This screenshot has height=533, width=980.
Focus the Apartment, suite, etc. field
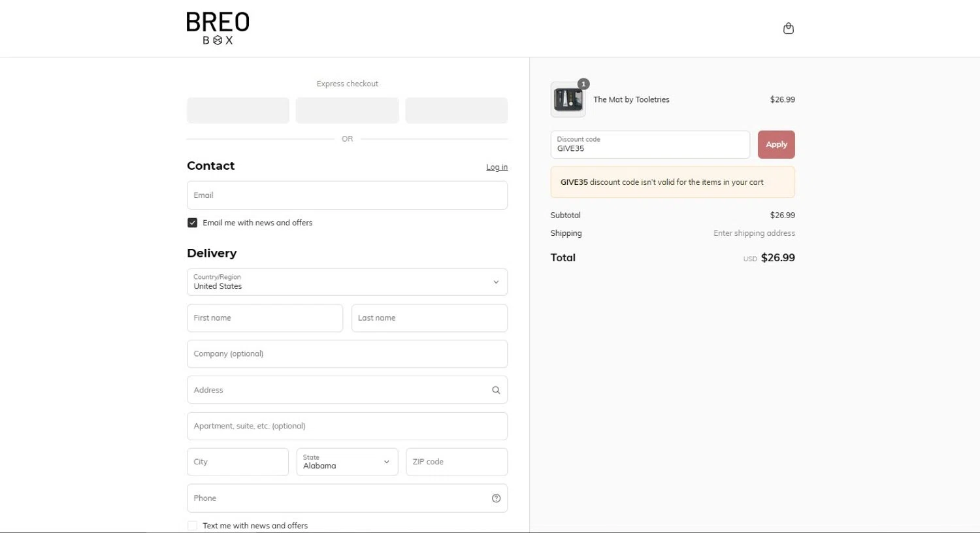347,426
